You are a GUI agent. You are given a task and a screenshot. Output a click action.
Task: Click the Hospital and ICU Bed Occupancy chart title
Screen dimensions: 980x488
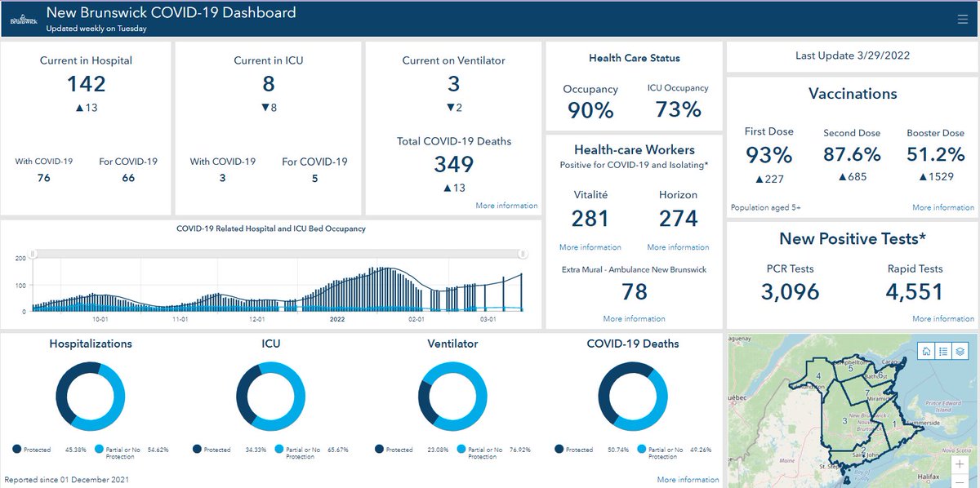pyautogui.click(x=271, y=228)
